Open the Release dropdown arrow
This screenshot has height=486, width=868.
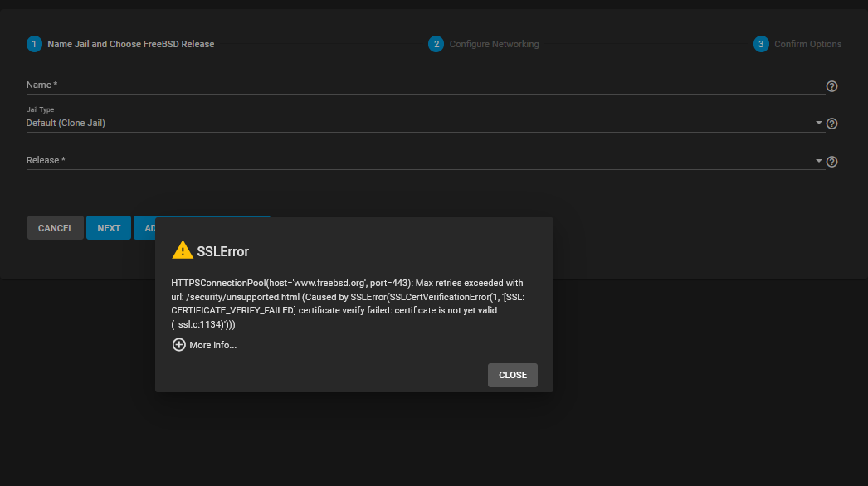click(819, 161)
